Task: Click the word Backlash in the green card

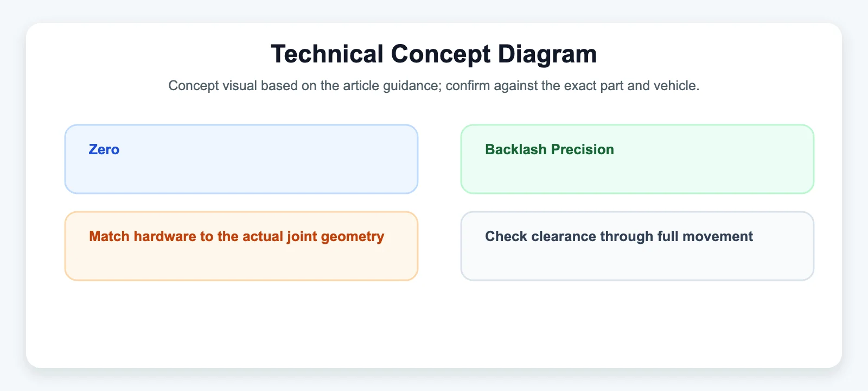Action: point(516,149)
